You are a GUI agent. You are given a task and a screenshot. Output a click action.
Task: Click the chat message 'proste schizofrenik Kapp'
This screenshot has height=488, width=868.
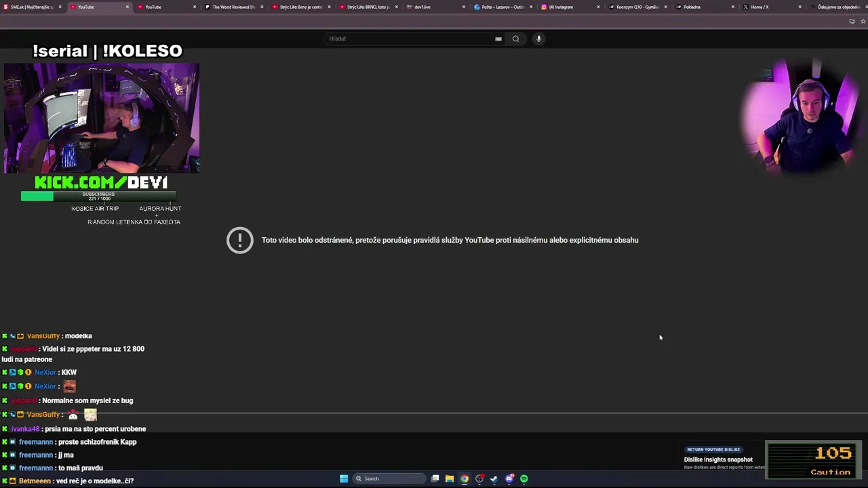(98, 442)
